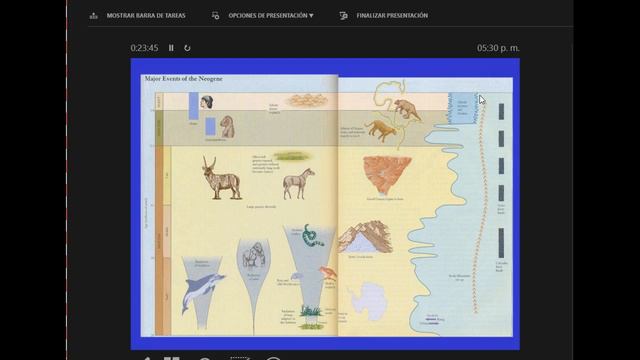
Task: Pause the presentation timer
Action: [171, 48]
